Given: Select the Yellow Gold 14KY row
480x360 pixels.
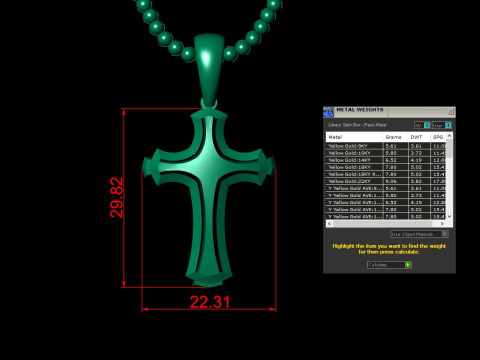Looking at the screenshot, I should [386, 160].
